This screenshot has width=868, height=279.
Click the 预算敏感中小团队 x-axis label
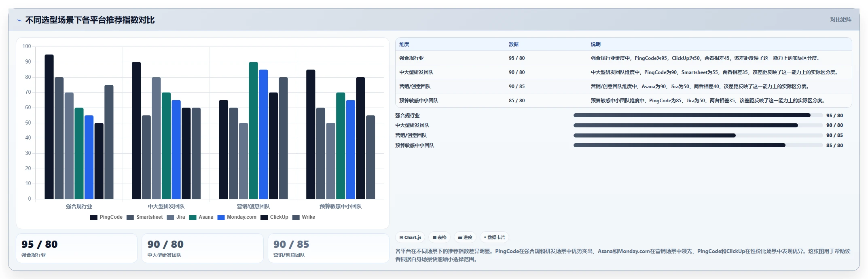341,206
